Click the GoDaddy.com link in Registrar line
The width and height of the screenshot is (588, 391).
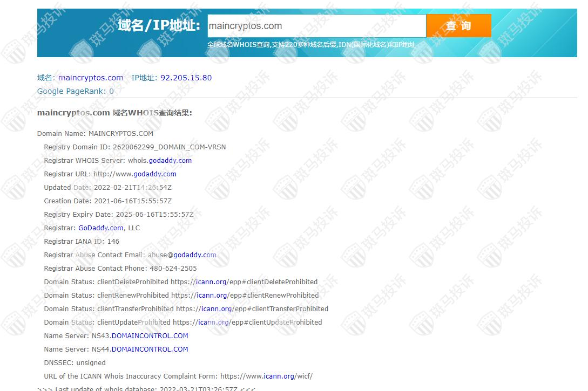[x=101, y=228]
